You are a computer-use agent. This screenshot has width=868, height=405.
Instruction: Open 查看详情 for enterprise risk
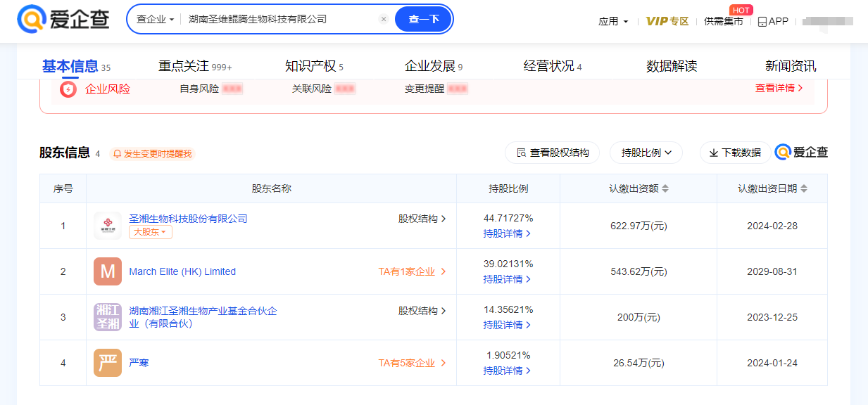coord(779,89)
